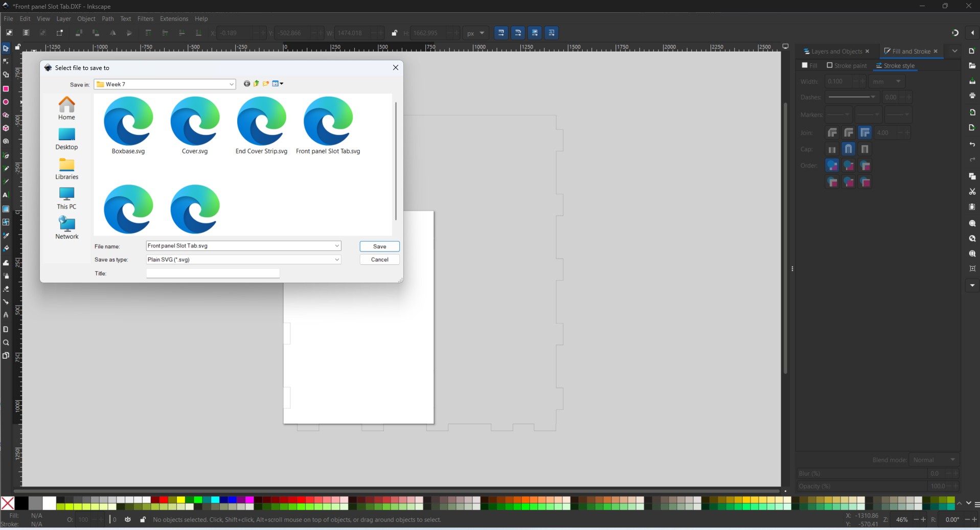Open This PC in dialog sidebar
Screen dimensions: 980x530
(66, 198)
